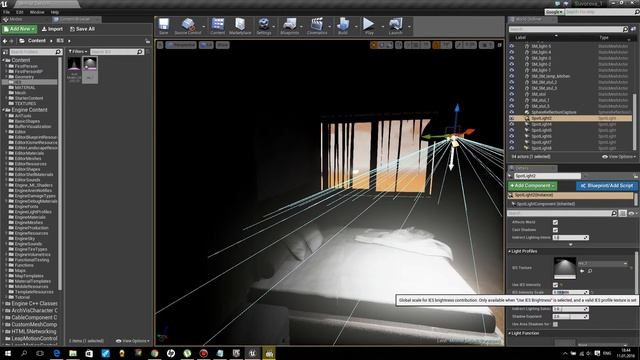Toggle visibility eye for SpotLight8 row
Image resolution: width=640 pixels, height=360 pixels.
[x=511, y=148]
